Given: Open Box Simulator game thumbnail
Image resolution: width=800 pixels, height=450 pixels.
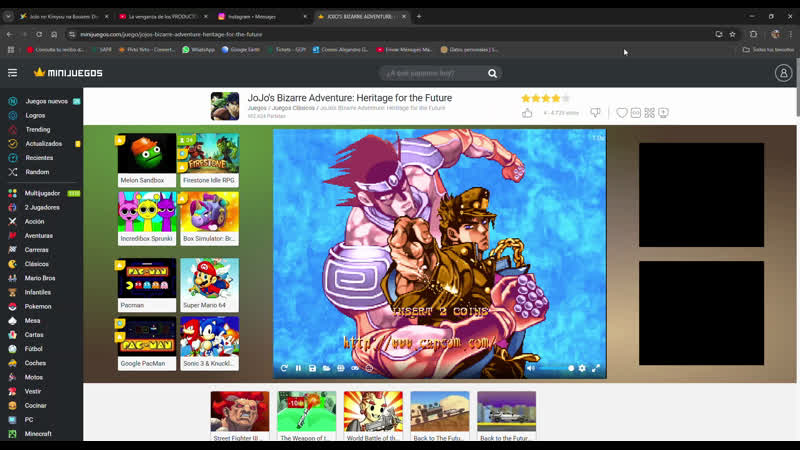Looking at the screenshot, I should 209,218.
